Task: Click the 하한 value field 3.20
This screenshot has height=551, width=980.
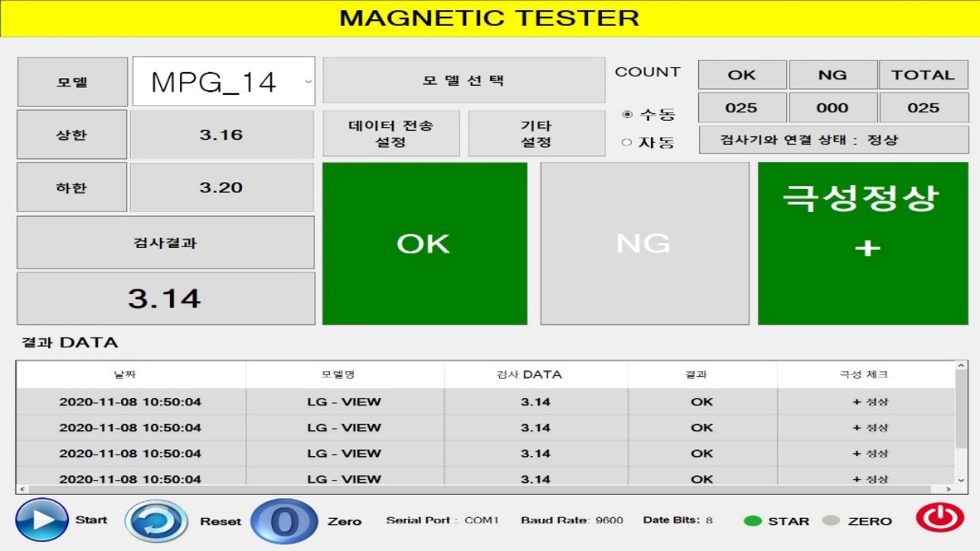Action: point(222,187)
